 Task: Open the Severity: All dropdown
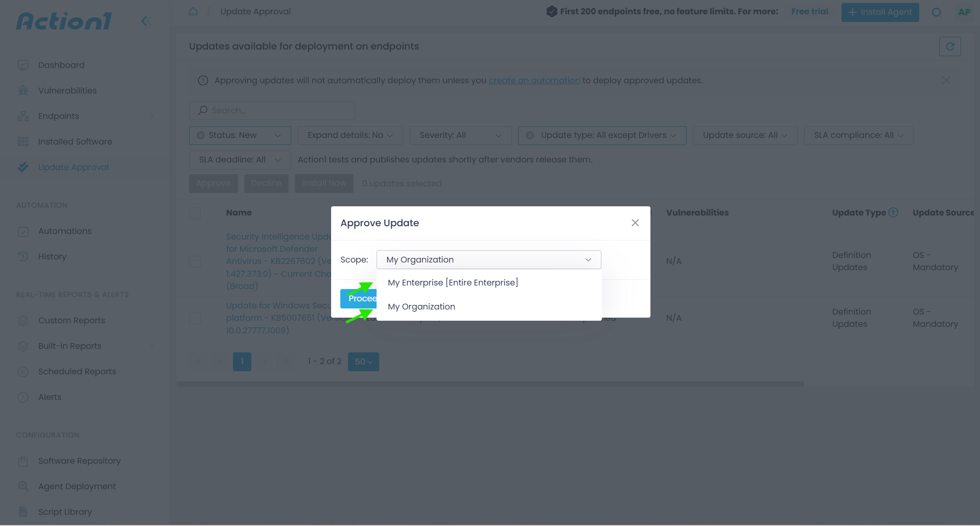[461, 135]
